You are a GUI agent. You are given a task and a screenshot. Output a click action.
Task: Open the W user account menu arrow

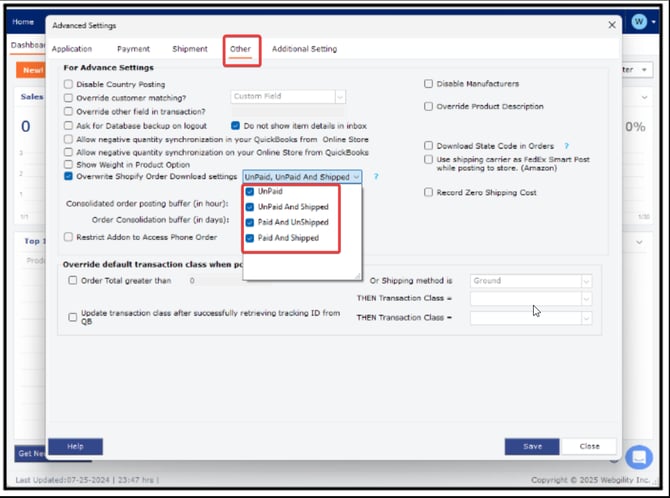pyautogui.click(x=654, y=21)
